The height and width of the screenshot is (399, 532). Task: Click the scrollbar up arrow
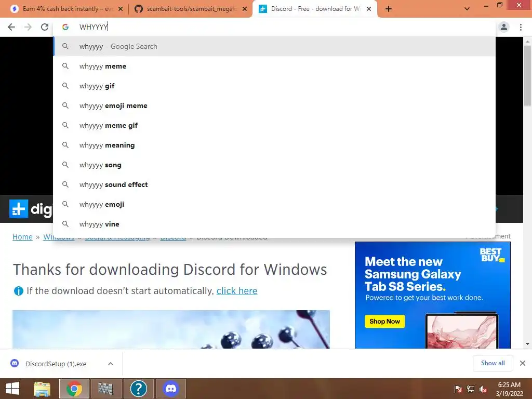tap(527, 42)
